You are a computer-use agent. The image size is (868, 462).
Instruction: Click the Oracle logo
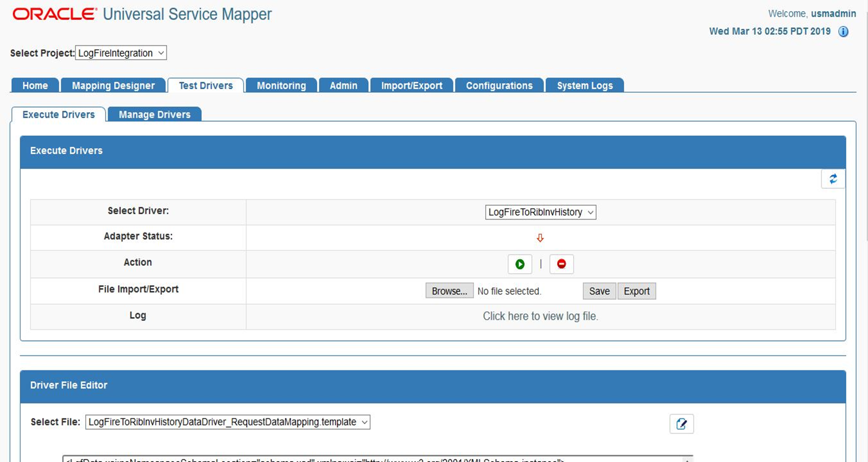click(x=54, y=14)
